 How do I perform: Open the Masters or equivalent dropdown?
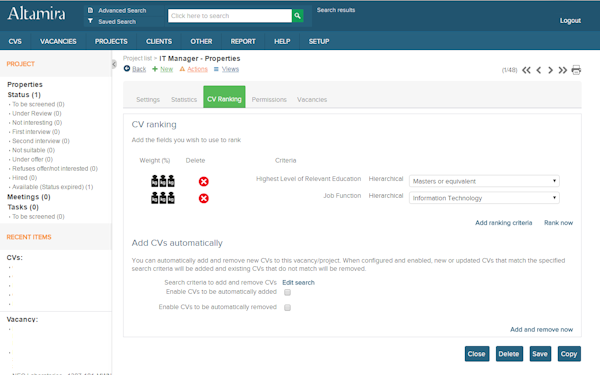tap(484, 181)
